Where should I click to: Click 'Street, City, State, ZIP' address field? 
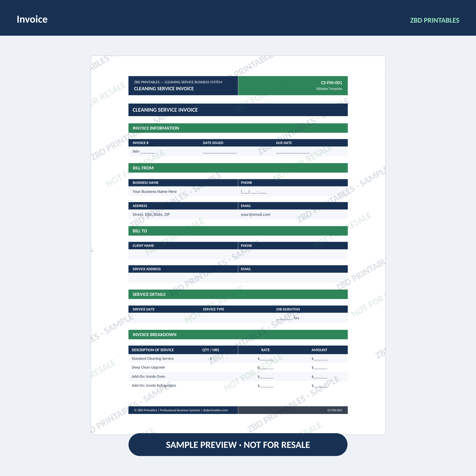click(151, 214)
